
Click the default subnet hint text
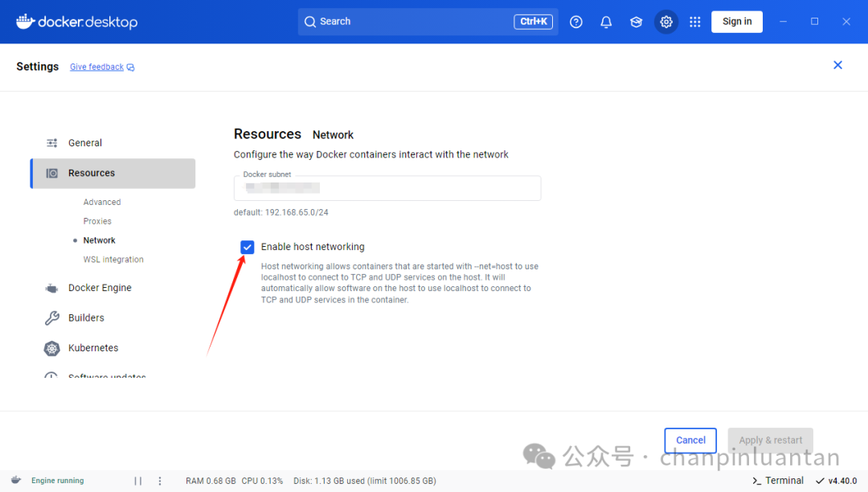(280, 212)
